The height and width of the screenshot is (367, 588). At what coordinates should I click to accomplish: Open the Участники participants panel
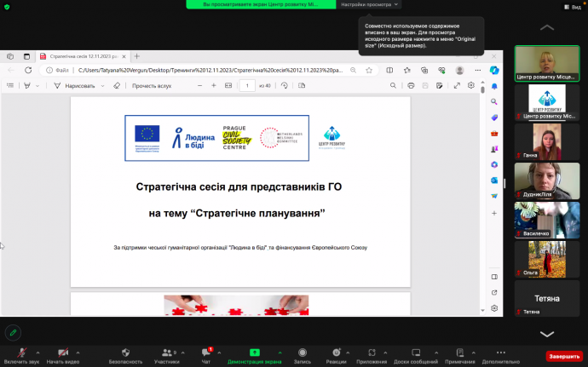pos(166,353)
